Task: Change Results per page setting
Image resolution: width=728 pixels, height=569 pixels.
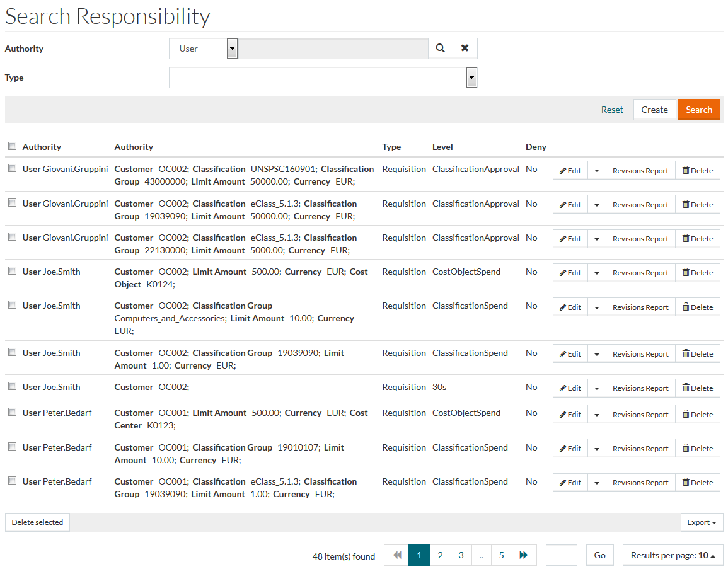Action: pyautogui.click(x=673, y=555)
